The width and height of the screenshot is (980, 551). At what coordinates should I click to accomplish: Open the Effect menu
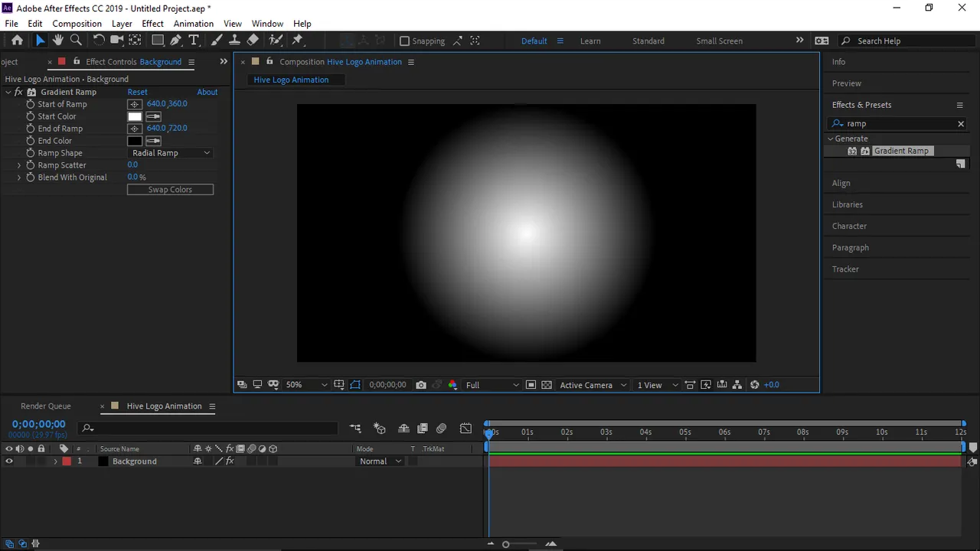[153, 24]
